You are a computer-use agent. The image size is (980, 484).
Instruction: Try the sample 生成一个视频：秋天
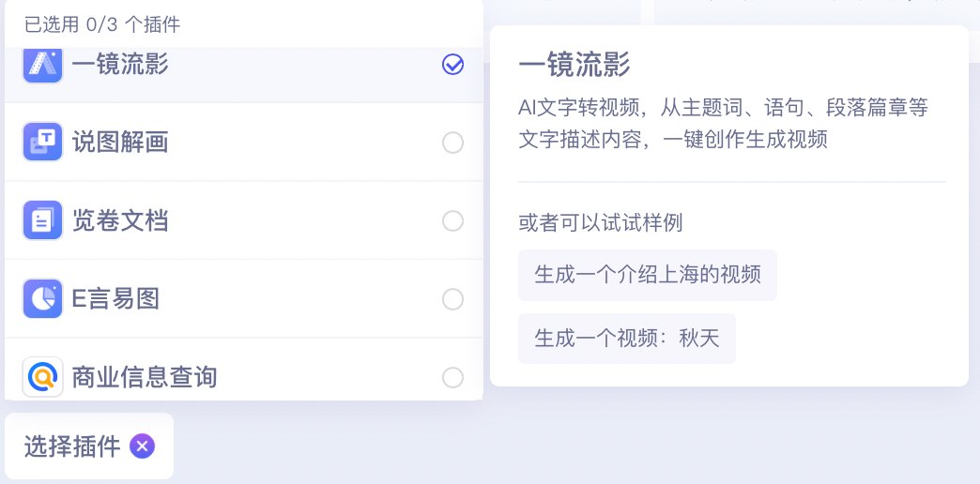626,339
